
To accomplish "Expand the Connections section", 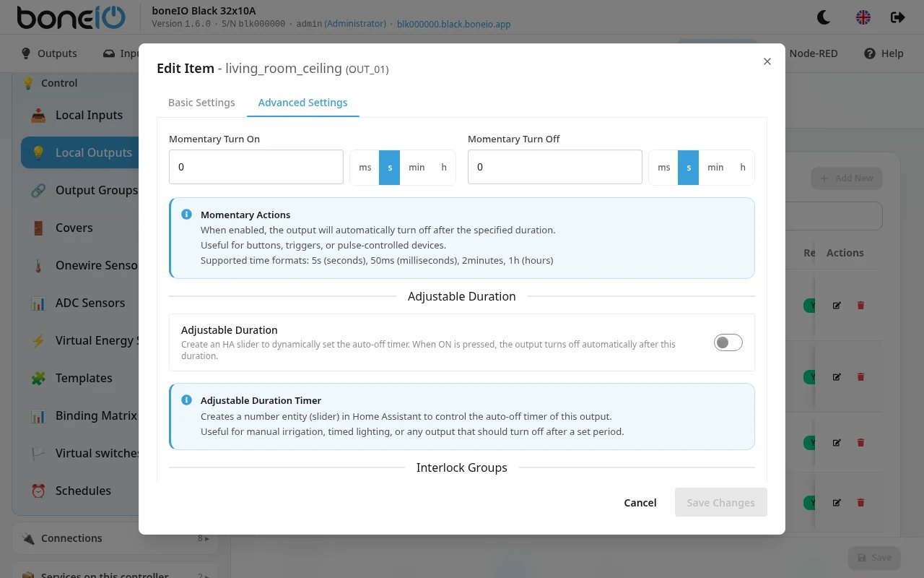I will [x=115, y=538].
